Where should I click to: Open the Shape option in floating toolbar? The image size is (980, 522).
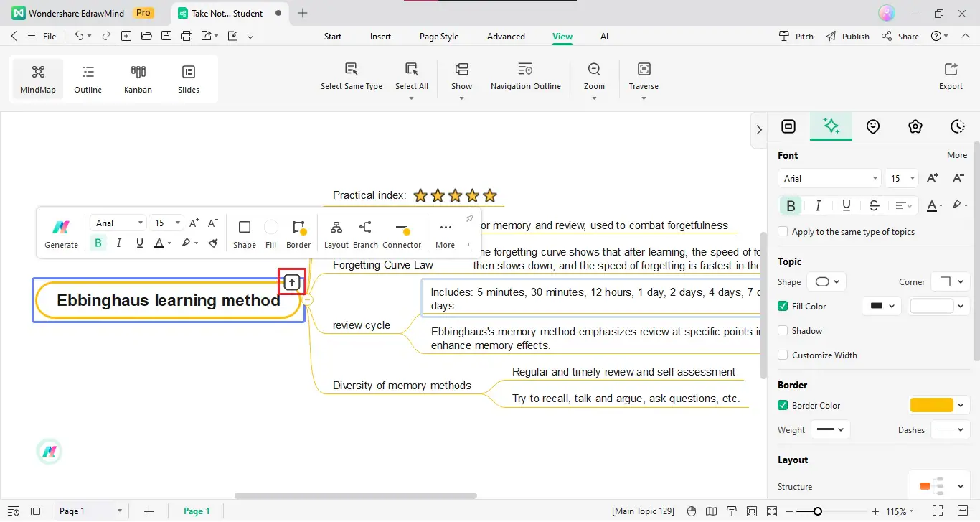tap(245, 234)
